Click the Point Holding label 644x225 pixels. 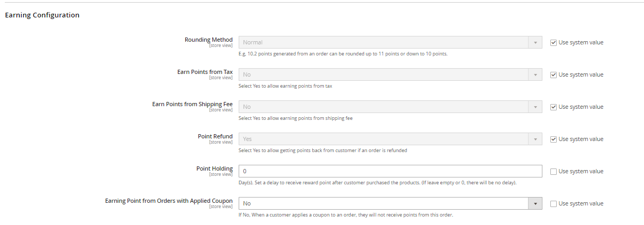(214, 168)
